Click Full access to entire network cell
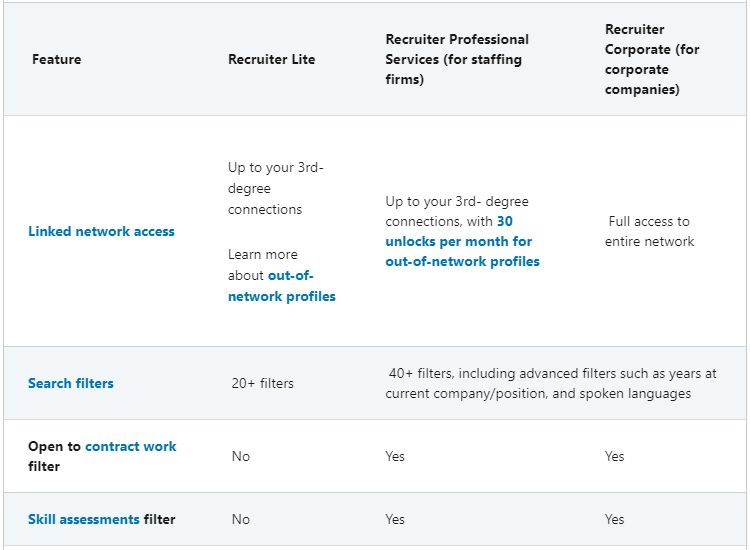The image size is (750, 550). [x=649, y=231]
